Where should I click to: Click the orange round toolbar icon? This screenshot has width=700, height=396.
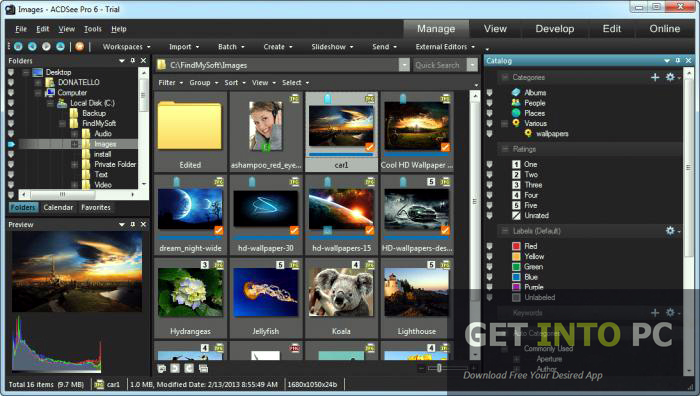[x=79, y=46]
